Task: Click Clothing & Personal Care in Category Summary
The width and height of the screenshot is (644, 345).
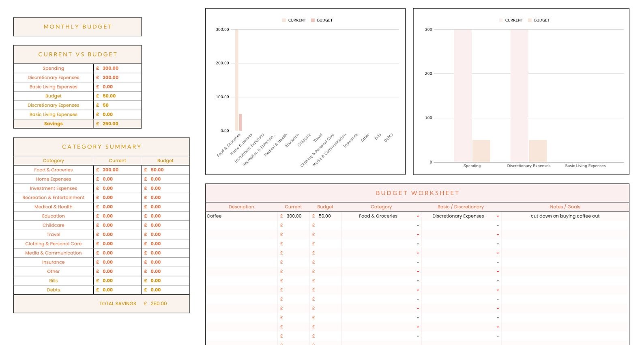Action: tap(54, 244)
